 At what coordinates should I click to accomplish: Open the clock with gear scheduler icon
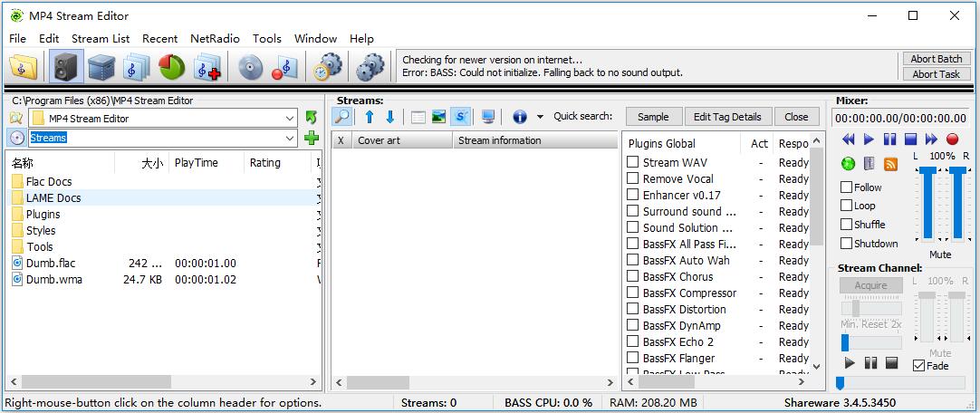pyautogui.click(x=328, y=67)
